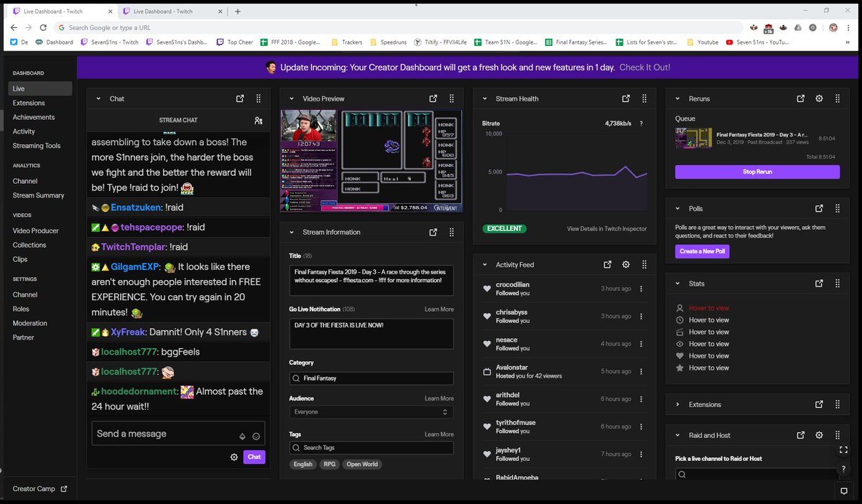
Task: Switch to the second Live Dashboard tab
Action: coord(171,11)
